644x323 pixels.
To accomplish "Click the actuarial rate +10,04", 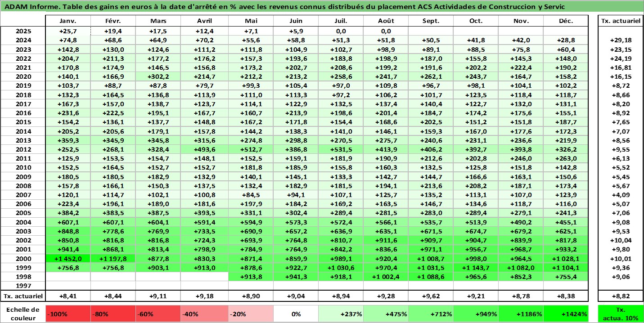I will click(621, 240).
